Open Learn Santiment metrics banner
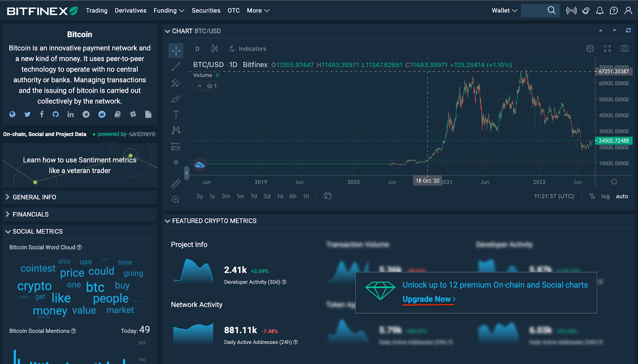638x364 pixels. [80, 165]
